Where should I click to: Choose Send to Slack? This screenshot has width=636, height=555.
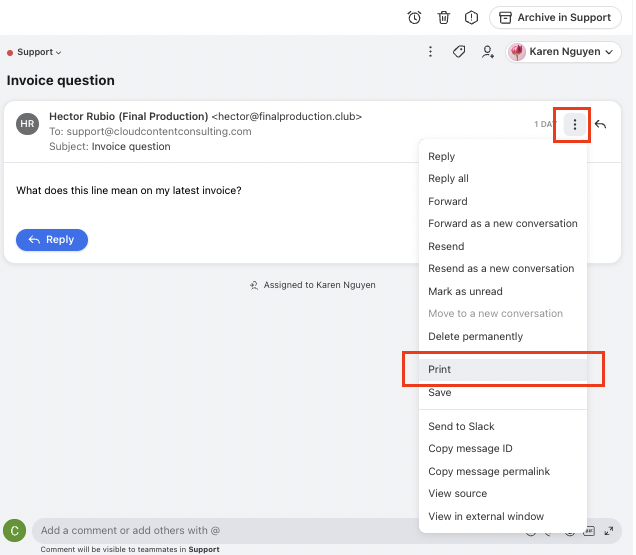[503, 426]
